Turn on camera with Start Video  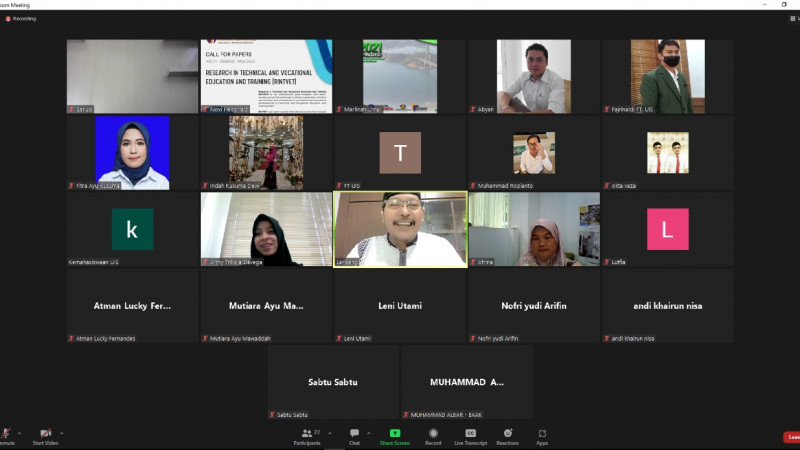(45, 436)
